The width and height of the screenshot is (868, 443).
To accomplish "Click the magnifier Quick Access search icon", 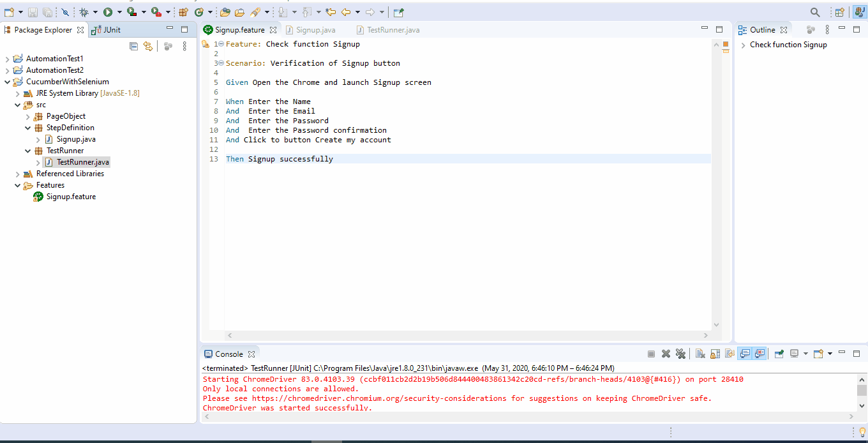I will (815, 12).
